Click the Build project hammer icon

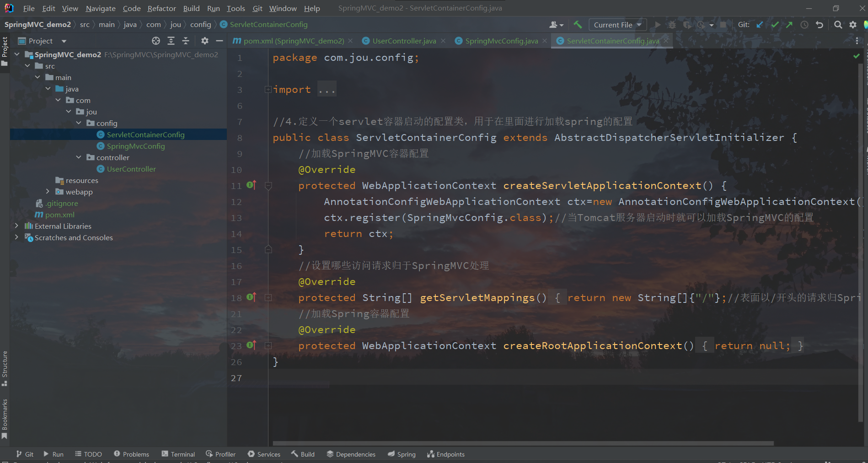tap(578, 25)
